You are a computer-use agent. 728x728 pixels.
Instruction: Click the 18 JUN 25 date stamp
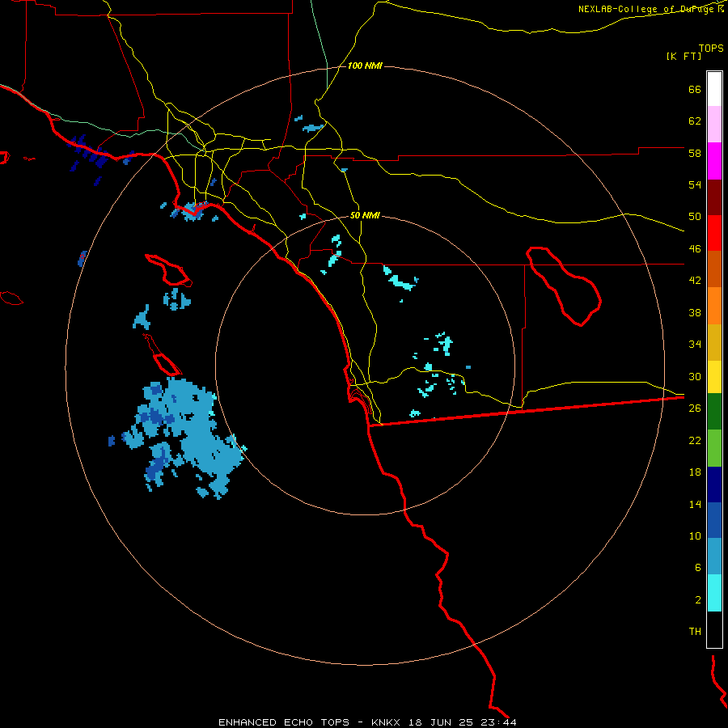coord(441,722)
